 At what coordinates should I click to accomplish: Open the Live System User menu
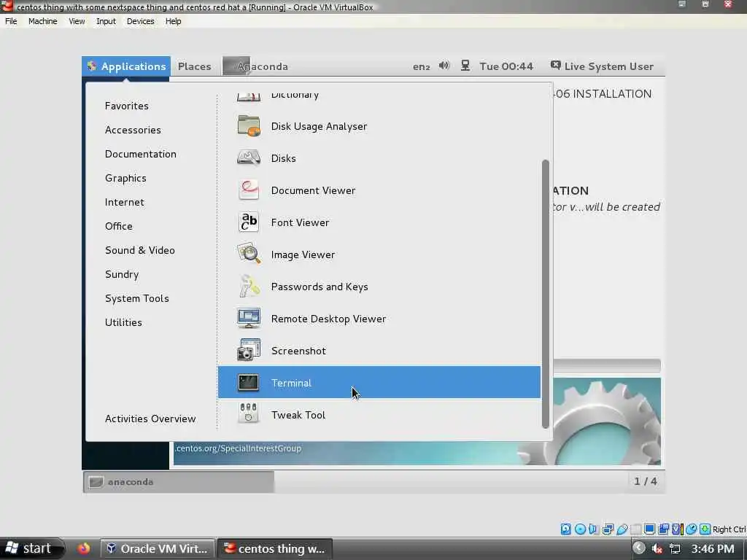602,66
